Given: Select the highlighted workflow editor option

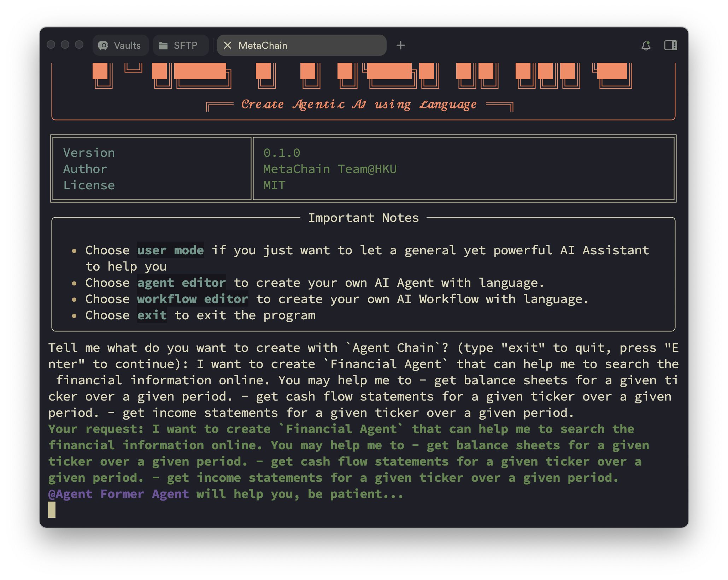Looking at the screenshot, I should [192, 299].
